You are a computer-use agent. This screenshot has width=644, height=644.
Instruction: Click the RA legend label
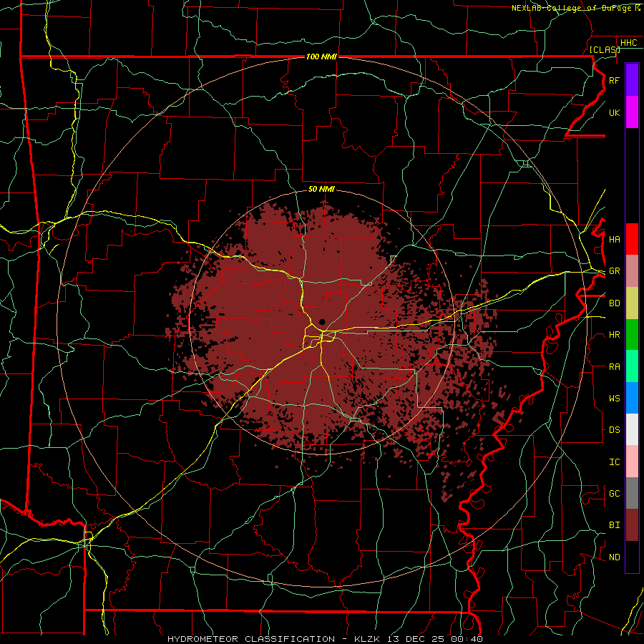pyautogui.click(x=614, y=367)
